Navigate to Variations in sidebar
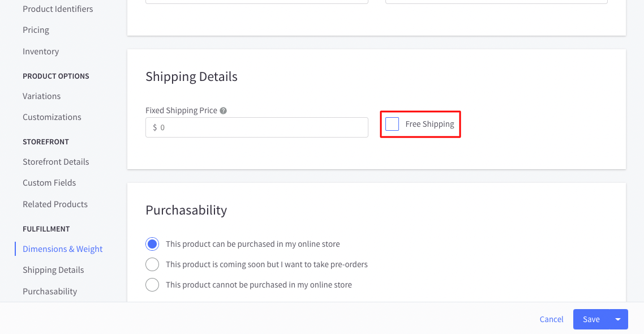The image size is (644, 334). coord(41,96)
